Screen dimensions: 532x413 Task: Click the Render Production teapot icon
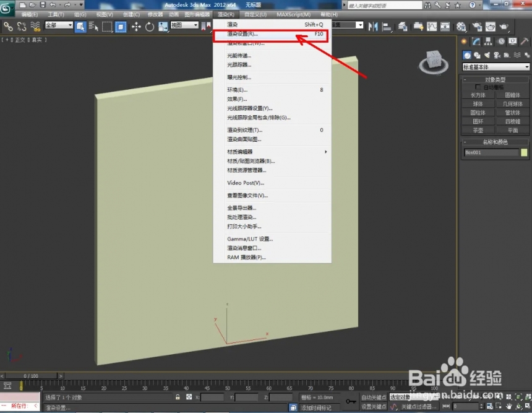pyautogui.click(x=504, y=27)
